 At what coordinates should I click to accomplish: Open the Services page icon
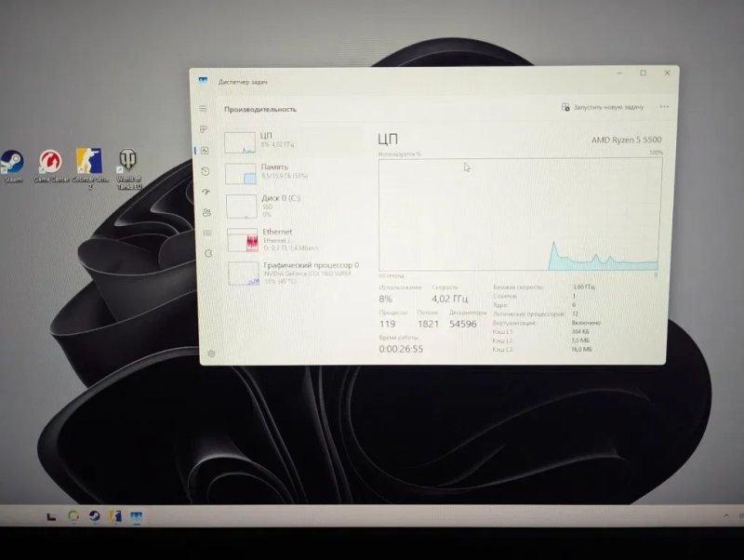click(208, 253)
